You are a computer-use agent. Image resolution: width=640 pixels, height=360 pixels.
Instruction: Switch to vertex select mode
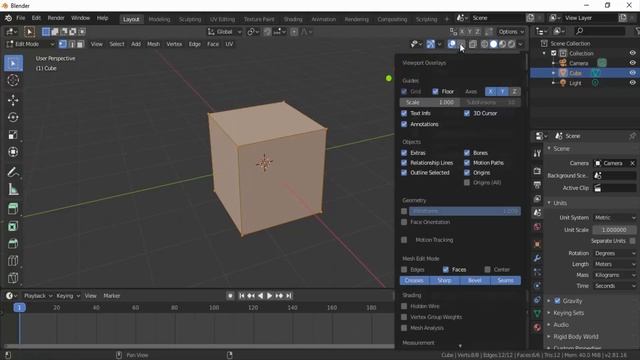[x=62, y=44]
